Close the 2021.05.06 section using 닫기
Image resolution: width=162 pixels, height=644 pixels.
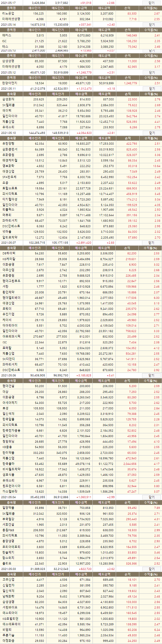click(151, 375)
